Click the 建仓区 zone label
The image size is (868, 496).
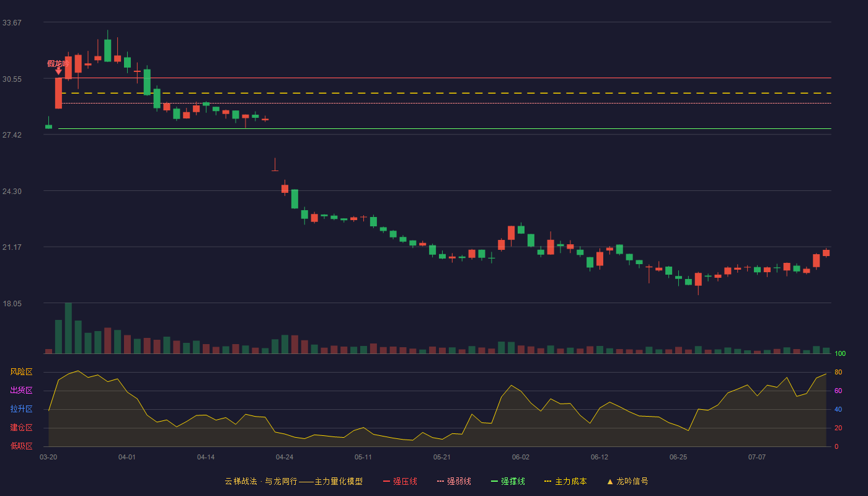[21, 428]
